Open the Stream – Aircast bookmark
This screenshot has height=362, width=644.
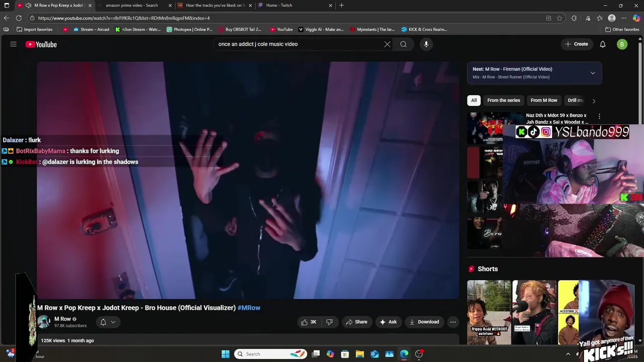[92, 29]
